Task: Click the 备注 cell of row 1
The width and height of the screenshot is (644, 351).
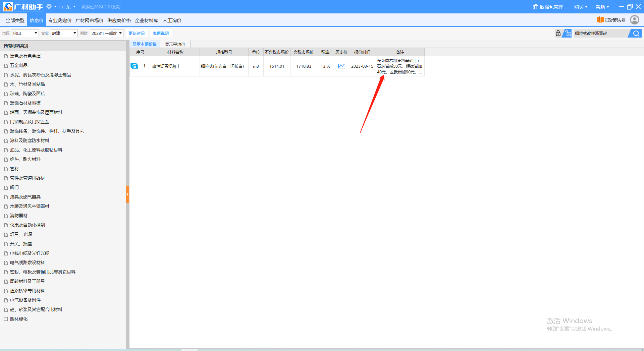Action: tap(400, 66)
